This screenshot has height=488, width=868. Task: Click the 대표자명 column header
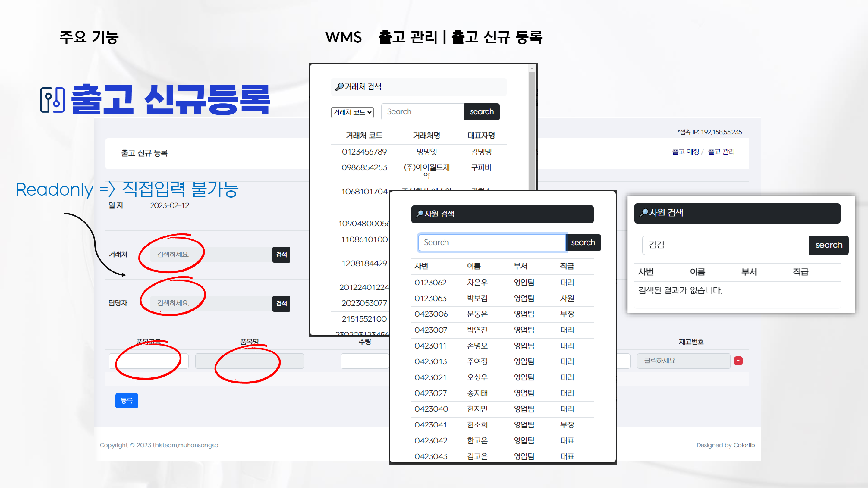click(481, 136)
